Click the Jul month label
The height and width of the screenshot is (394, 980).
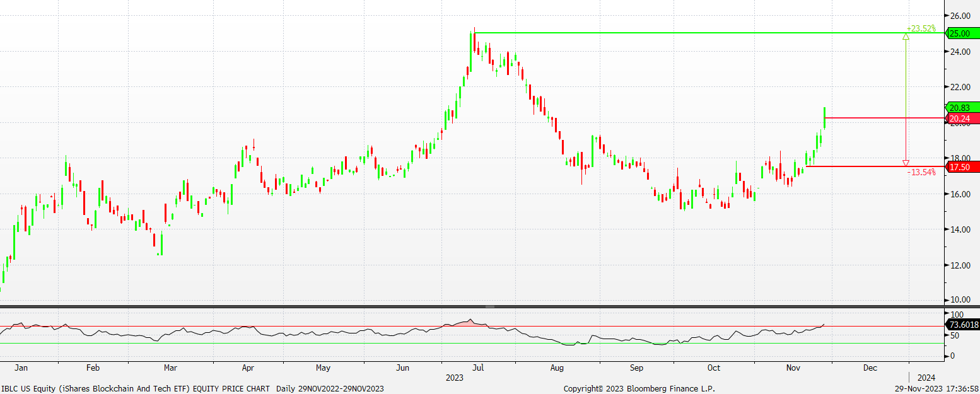[478, 368]
